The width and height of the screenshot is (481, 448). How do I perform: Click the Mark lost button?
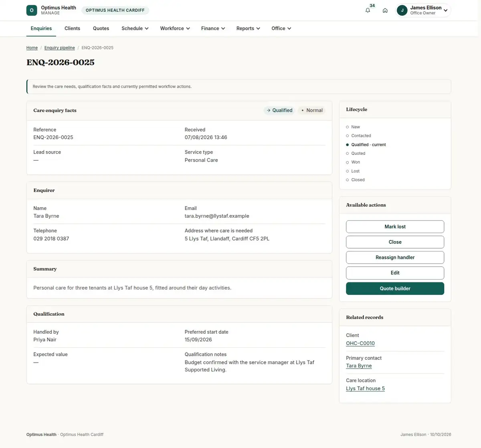pos(395,227)
